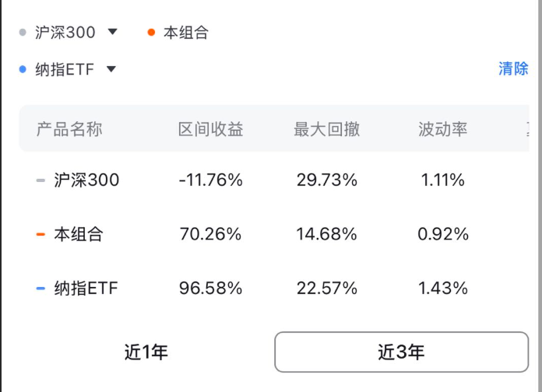Viewport: 542px width, 392px height.
Task: Switch to the 近1年 tab
Action: point(146,352)
